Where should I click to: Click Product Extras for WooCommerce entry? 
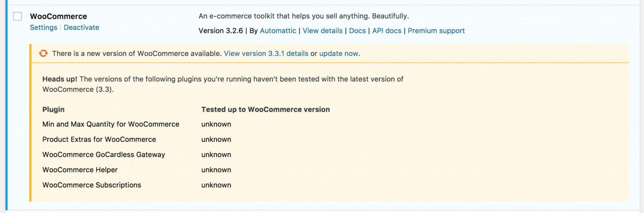click(x=99, y=139)
